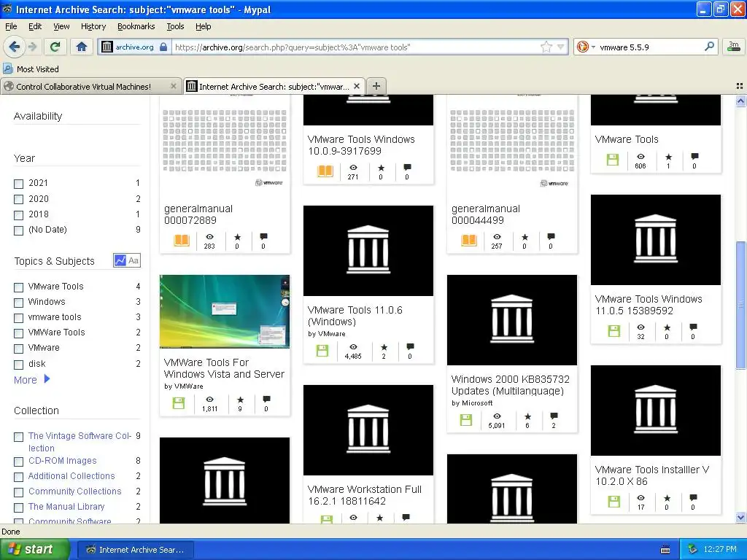The width and height of the screenshot is (747, 560).
Task: Check the 2020 year filter
Action: pos(18,200)
